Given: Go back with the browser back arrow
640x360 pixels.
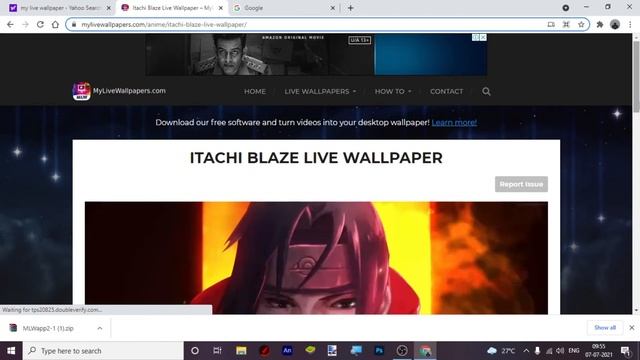Looking at the screenshot, I should point(10,24).
